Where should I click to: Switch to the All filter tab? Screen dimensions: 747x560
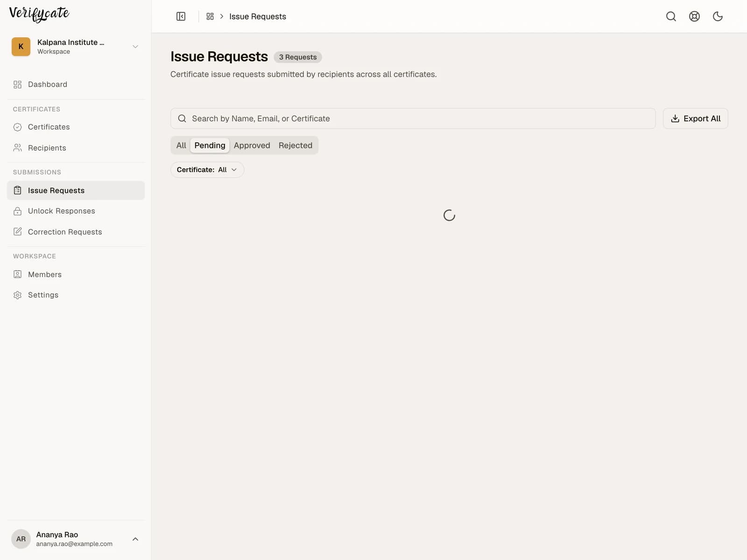pyautogui.click(x=181, y=145)
